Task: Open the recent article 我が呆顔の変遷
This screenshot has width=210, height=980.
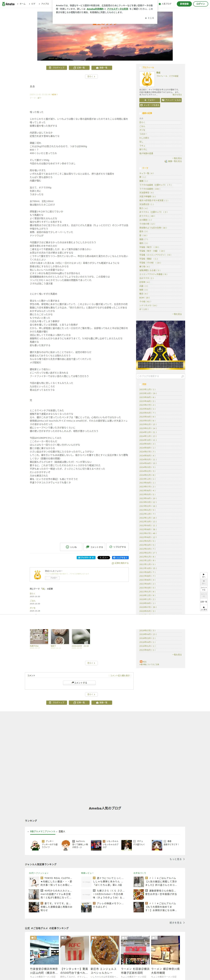Action: click(x=146, y=153)
